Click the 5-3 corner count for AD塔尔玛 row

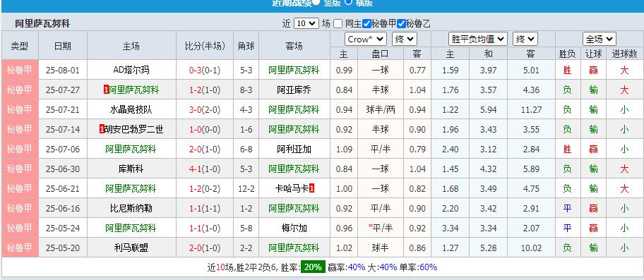(246, 70)
